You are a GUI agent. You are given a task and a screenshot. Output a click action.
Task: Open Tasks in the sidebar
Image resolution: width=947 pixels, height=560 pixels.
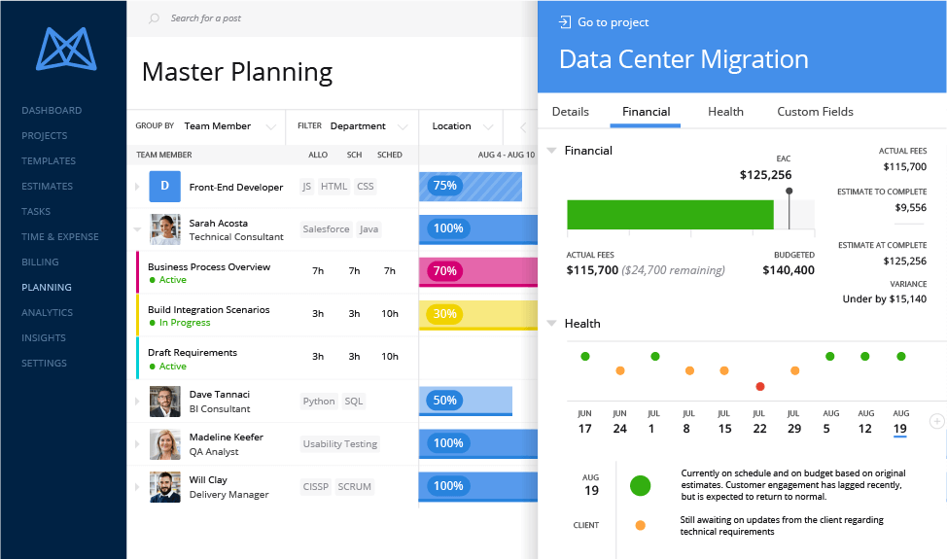pos(36,212)
